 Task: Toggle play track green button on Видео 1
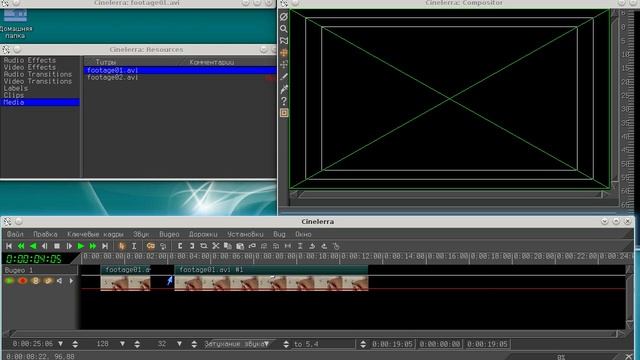coord(9,281)
